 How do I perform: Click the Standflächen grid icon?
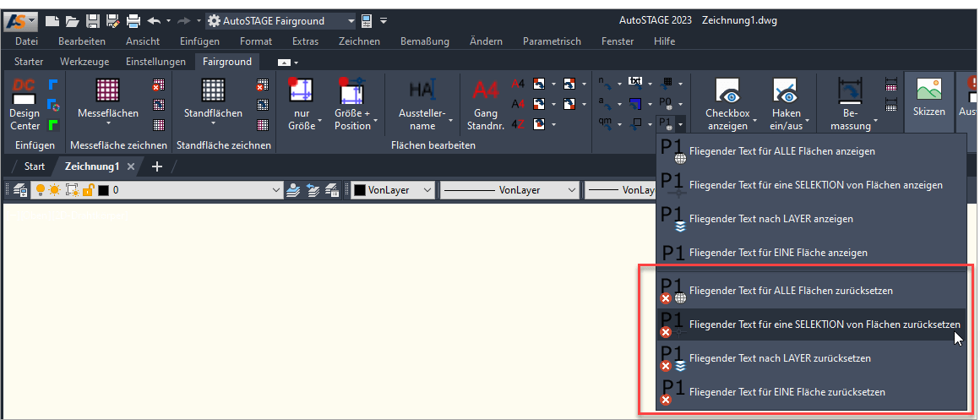(213, 90)
